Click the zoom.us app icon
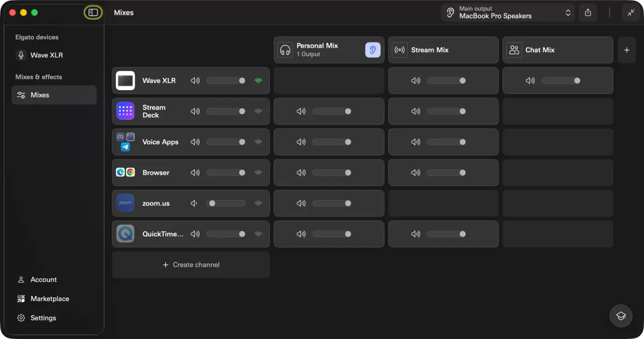The width and height of the screenshot is (644, 339). click(126, 203)
